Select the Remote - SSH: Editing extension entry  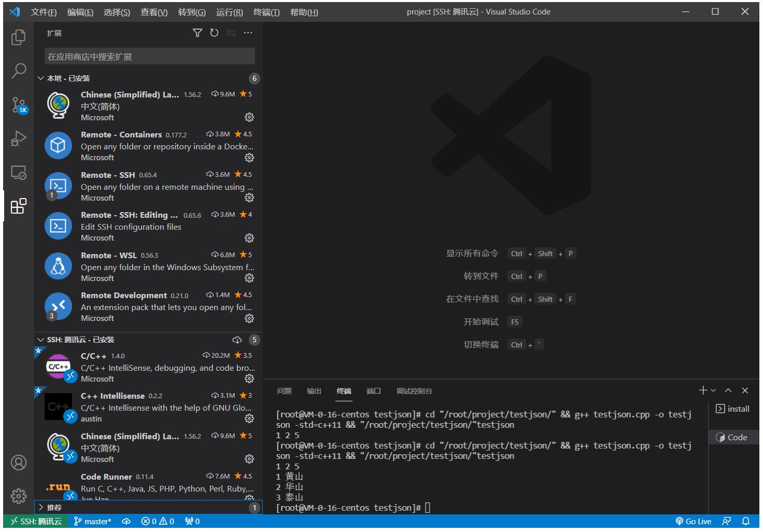[148, 226]
